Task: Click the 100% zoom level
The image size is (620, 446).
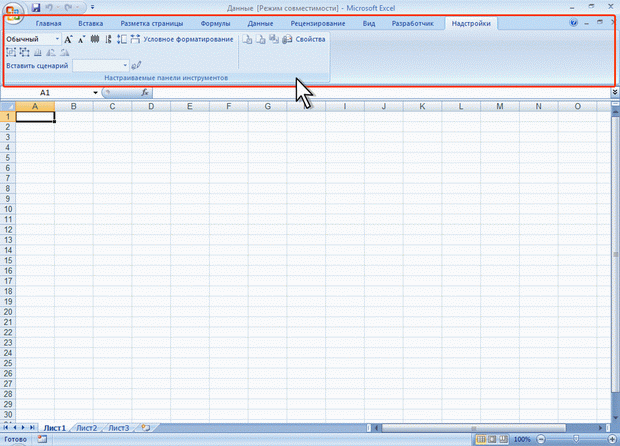Action: 522,439
